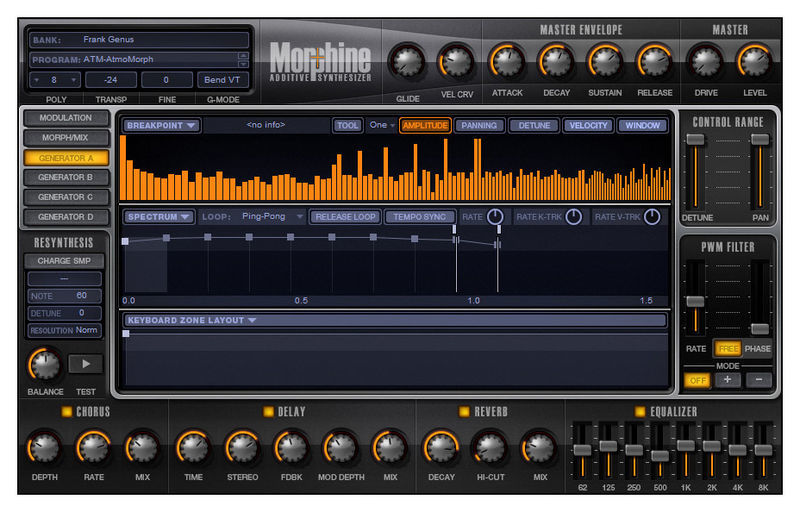Click the Rate K-Trk dial

[573, 217]
